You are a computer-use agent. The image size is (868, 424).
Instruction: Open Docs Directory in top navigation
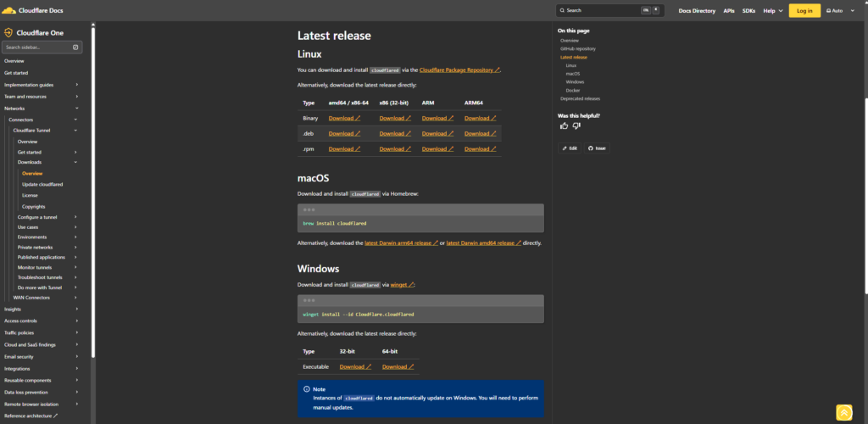tap(697, 10)
